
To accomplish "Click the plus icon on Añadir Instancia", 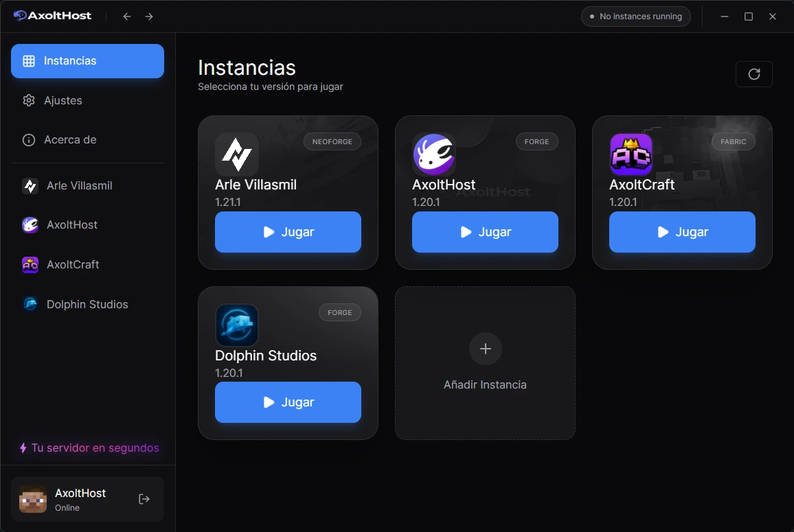I will [x=485, y=349].
